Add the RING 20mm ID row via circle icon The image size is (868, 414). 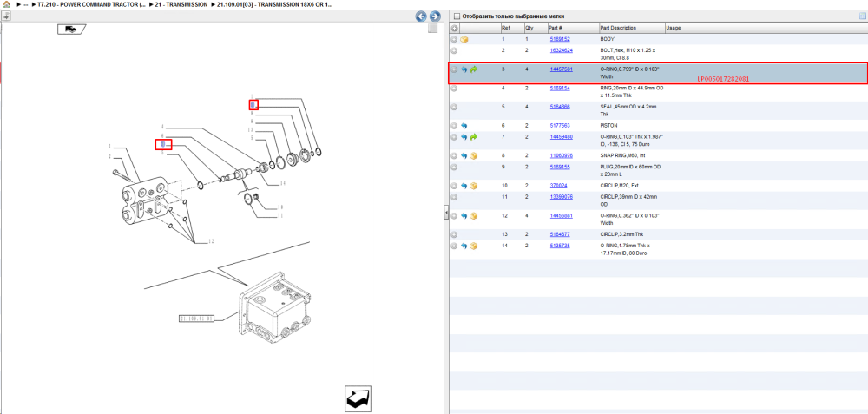coord(454,88)
